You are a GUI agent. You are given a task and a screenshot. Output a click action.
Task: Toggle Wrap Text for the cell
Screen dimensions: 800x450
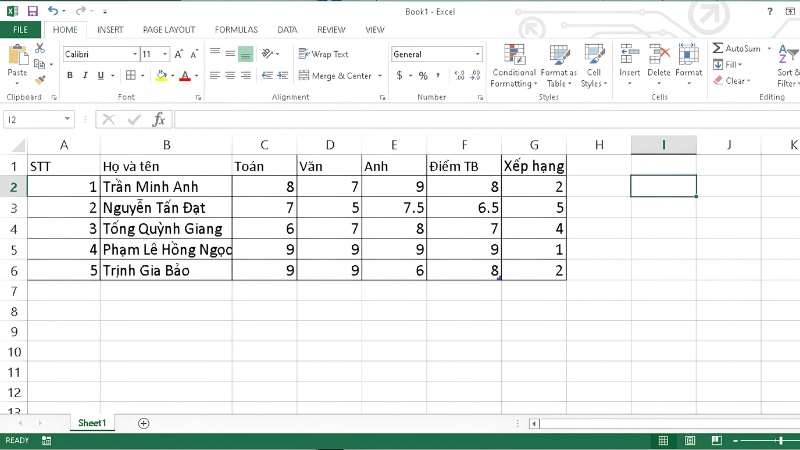pos(323,54)
